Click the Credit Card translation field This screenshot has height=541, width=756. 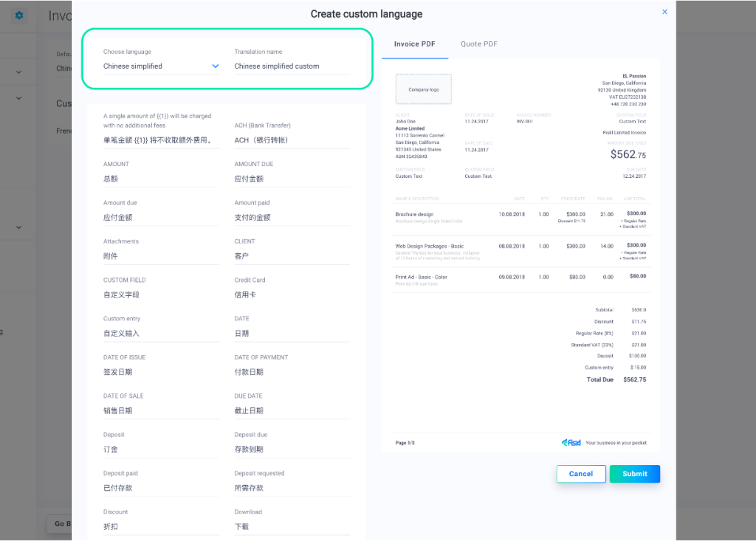pos(292,294)
